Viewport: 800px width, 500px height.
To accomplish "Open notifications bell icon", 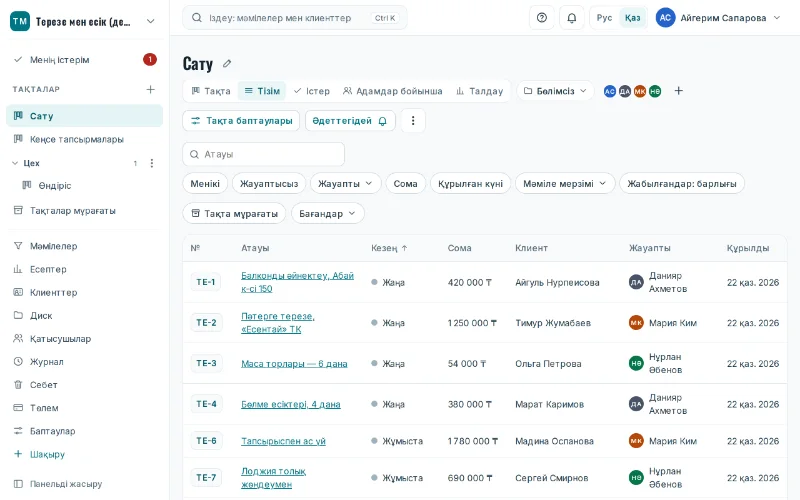I will click(572, 18).
